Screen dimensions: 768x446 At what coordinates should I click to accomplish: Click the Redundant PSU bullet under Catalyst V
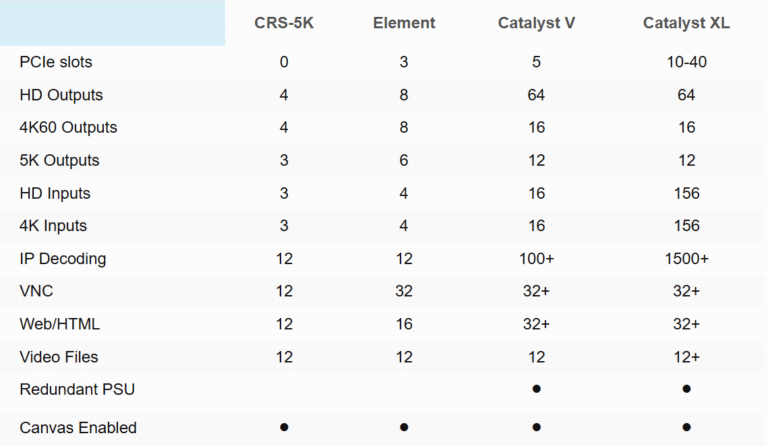536,389
